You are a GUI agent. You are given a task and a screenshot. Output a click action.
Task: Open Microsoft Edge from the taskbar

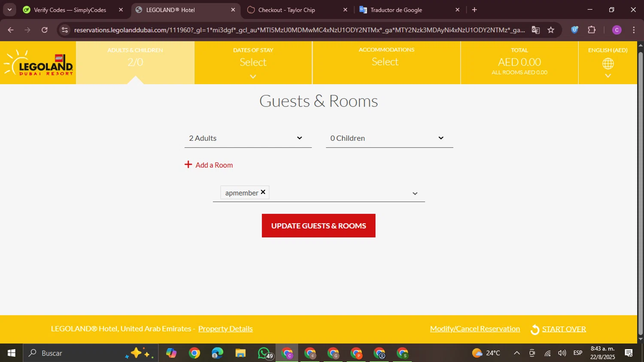[217, 353]
